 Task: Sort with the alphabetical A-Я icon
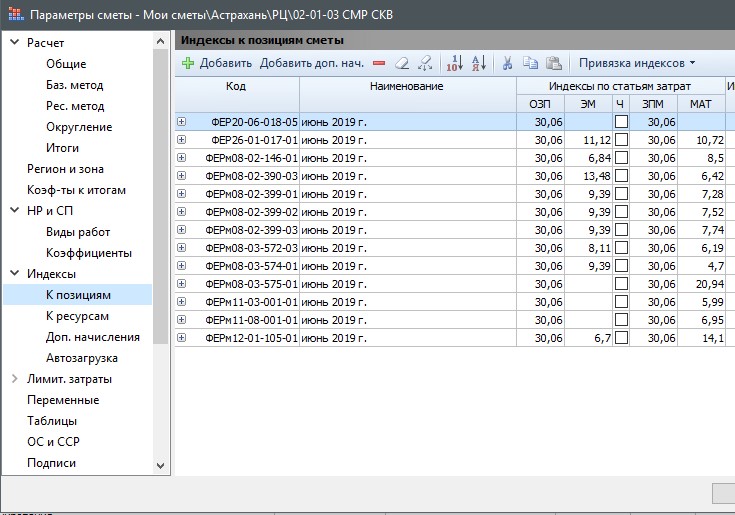tap(478, 63)
